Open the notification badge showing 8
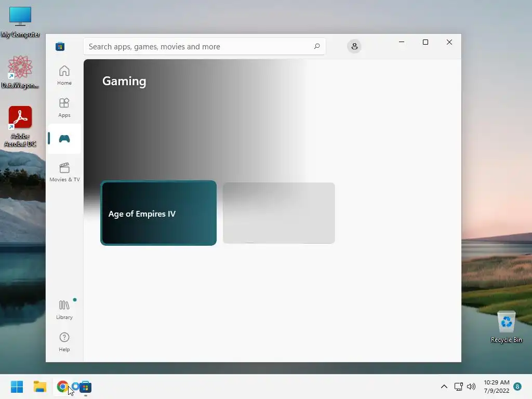The height and width of the screenshot is (399, 532). pyautogui.click(x=517, y=387)
